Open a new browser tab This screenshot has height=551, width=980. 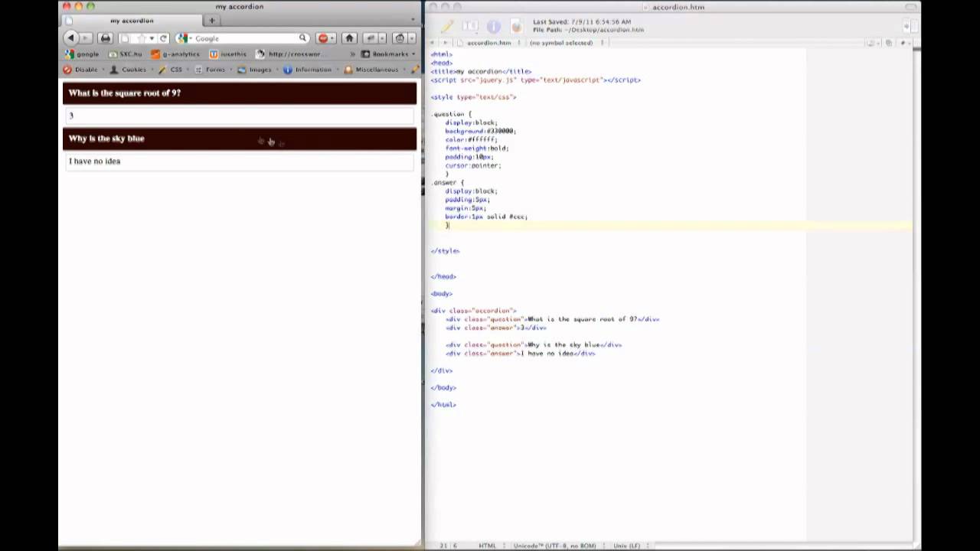click(212, 21)
